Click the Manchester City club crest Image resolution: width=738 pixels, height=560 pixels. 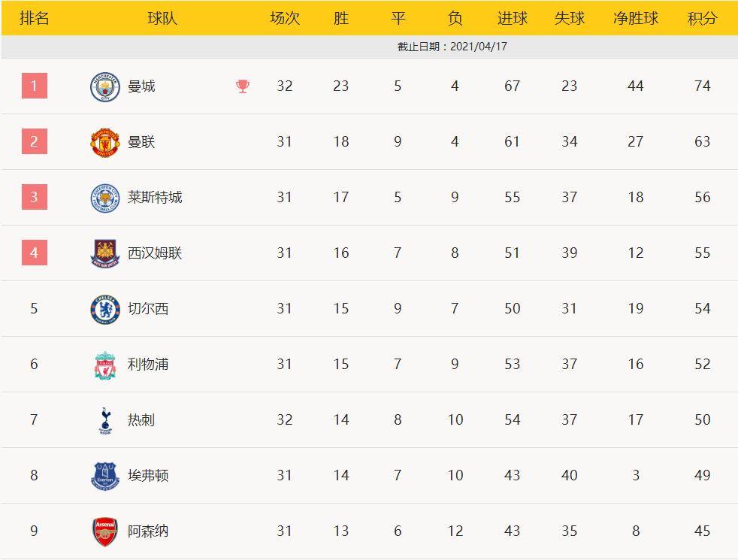(105, 86)
